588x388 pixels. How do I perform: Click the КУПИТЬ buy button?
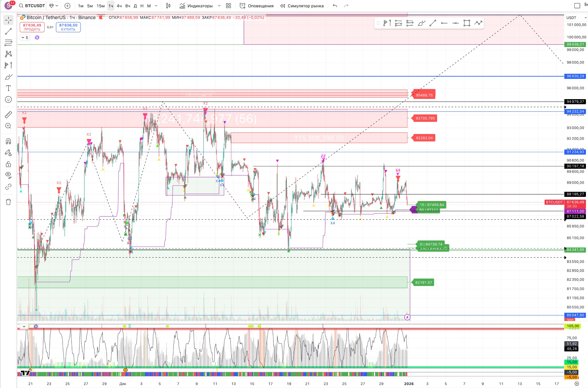[x=68, y=27]
